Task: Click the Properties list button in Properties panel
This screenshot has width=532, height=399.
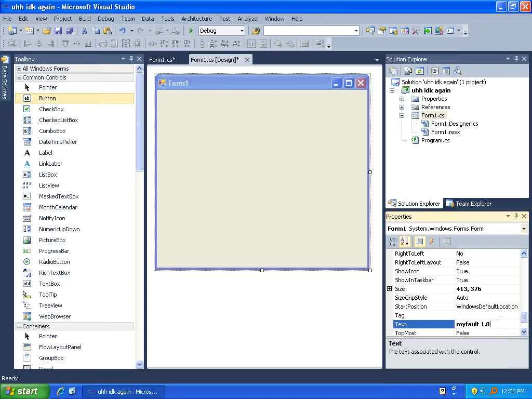Action: 420,242
